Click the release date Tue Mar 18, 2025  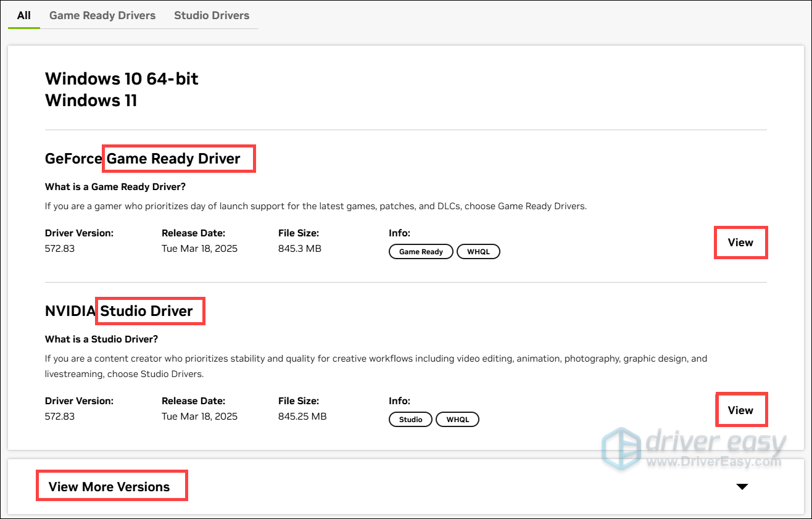pos(199,248)
